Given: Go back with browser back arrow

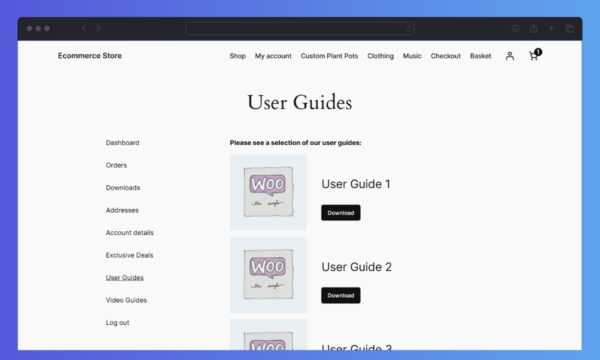Looking at the screenshot, I should coord(84,28).
